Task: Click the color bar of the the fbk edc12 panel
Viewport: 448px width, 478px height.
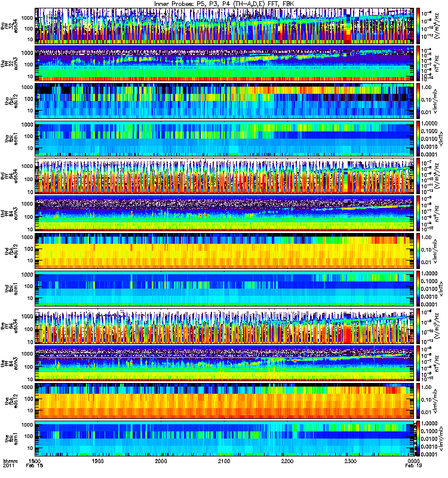Action: click(419, 401)
